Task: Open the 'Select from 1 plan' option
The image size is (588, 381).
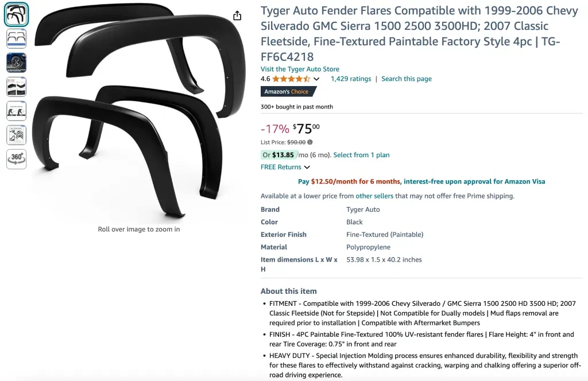Action: coord(361,155)
